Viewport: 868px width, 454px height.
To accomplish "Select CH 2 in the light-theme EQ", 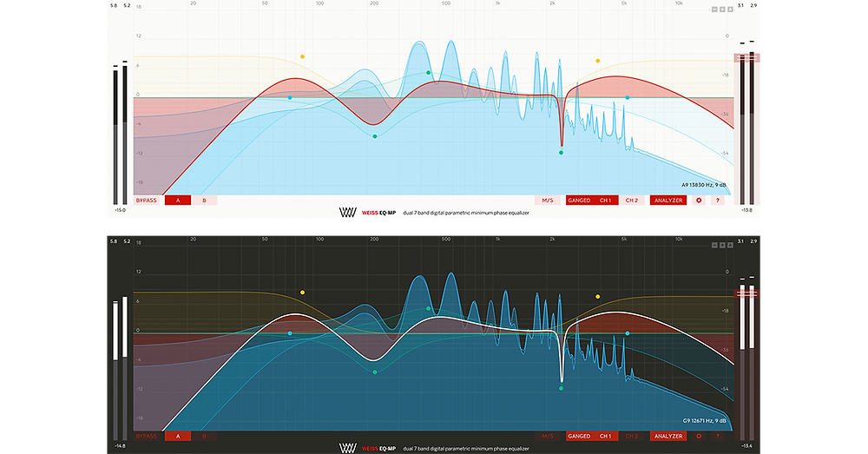I will pyautogui.click(x=632, y=201).
